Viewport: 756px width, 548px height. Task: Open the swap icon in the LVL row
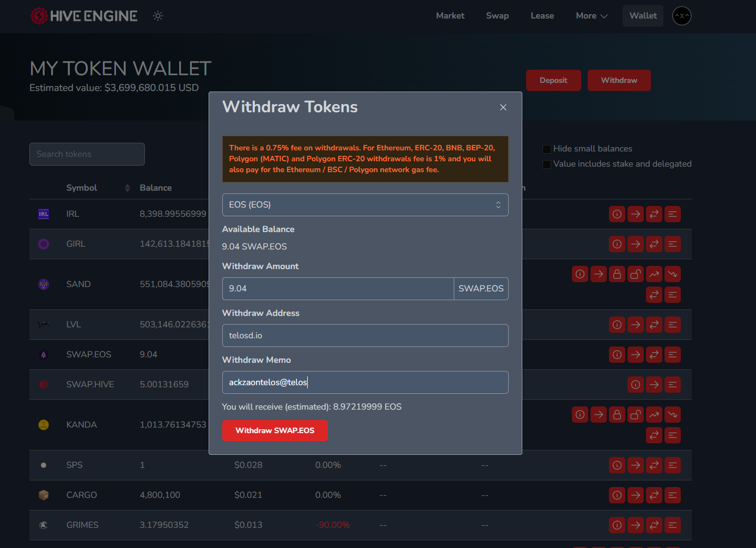coord(654,325)
